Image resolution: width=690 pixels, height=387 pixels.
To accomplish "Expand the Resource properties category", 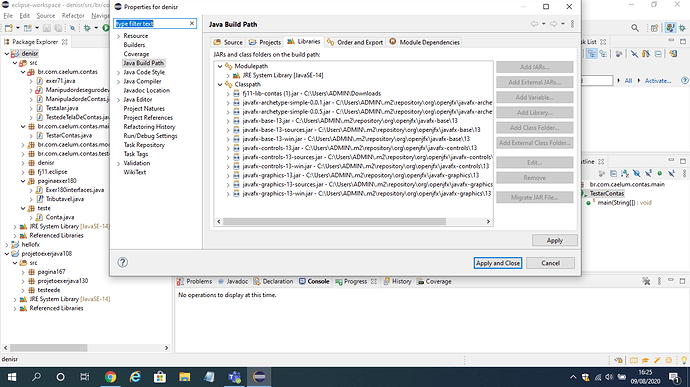I will click(118, 36).
